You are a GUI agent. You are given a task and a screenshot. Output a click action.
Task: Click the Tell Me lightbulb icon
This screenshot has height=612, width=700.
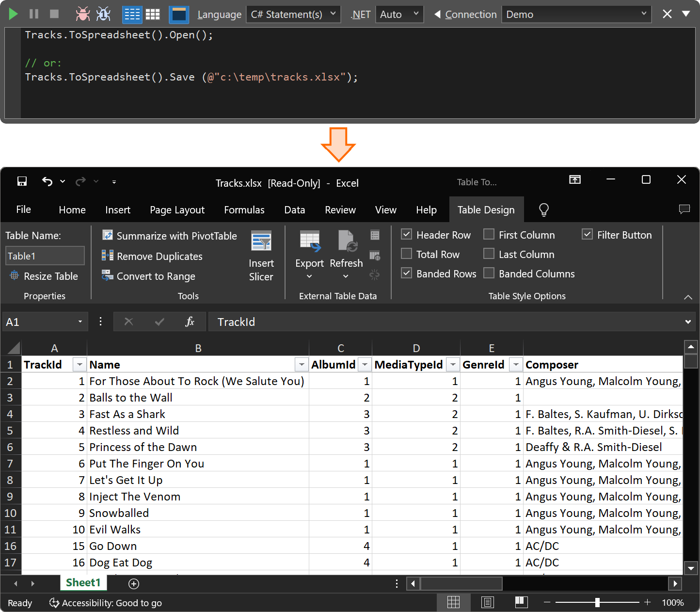[x=544, y=209]
